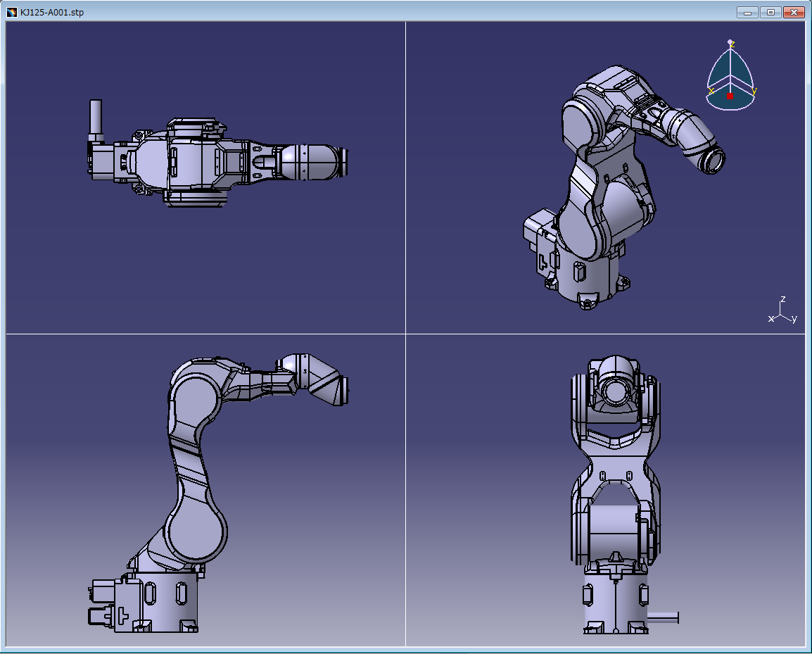Minimize the KJ125-A001.stp window
This screenshot has width=812, height=654.
(747, 13)
